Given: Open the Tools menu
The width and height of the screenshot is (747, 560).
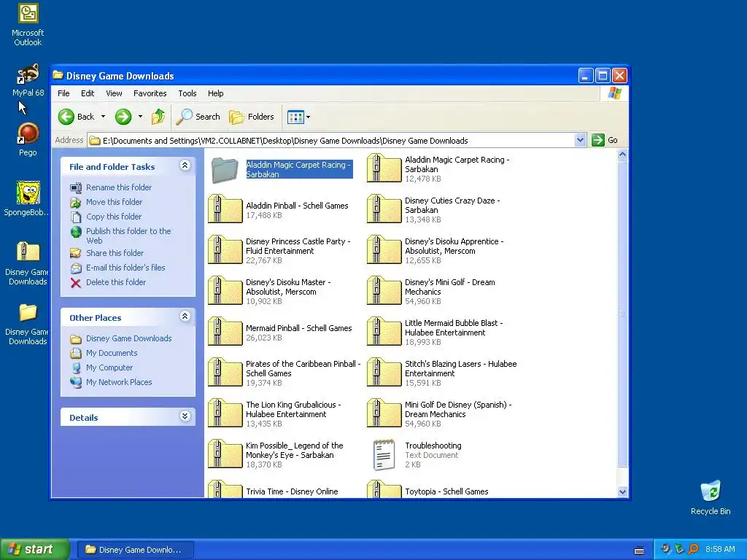Looking at the screenshot, I should coord(187,93).
